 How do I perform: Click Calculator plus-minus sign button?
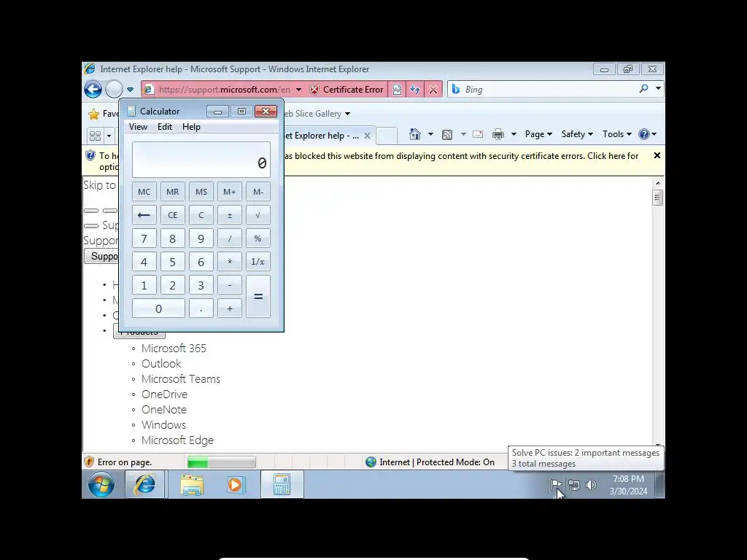230,215
